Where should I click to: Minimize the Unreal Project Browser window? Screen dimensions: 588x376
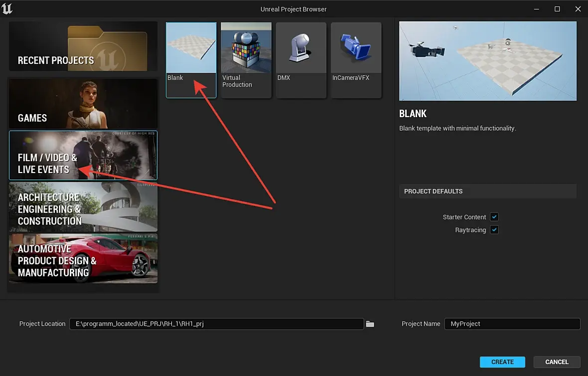[x=537, y=9]
